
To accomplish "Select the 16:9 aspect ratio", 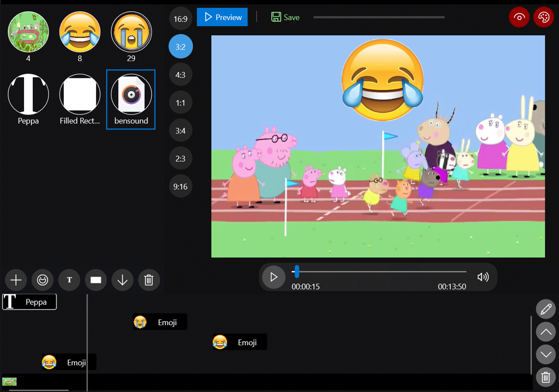I will tap(180, 19).
